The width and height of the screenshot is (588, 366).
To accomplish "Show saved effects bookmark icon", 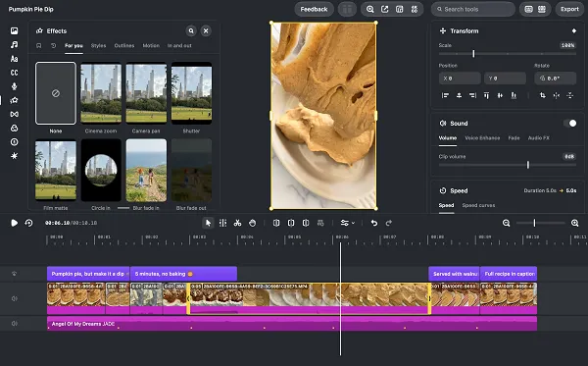I will (38, 45).
